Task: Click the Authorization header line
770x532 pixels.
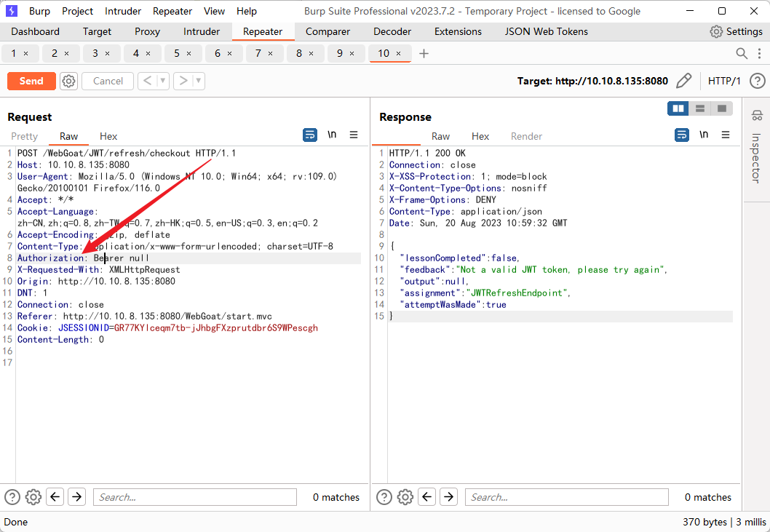Action: tap(188, 258)
